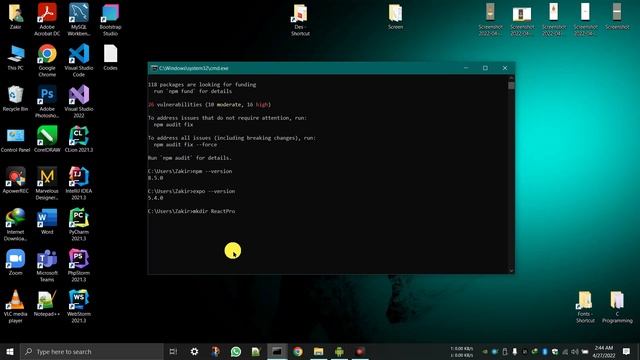Open Visual Studio Code desktop shortcut
640x360 pixels.
coord(79,60)
